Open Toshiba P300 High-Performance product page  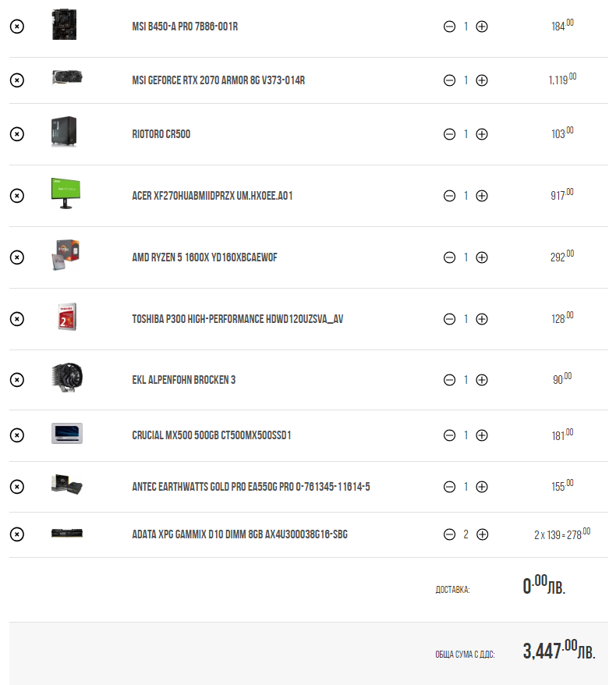click(x=238, y=319)
